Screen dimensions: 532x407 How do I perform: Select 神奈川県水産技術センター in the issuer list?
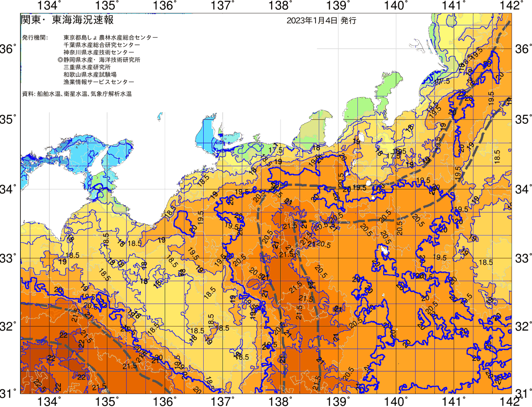(x=99, y=52)
